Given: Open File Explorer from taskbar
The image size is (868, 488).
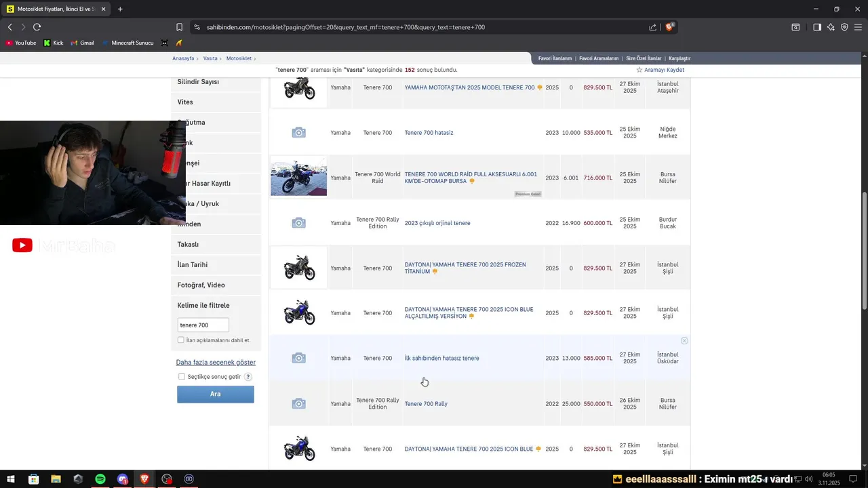Looking at the screenshot, I should coord(56,479).
